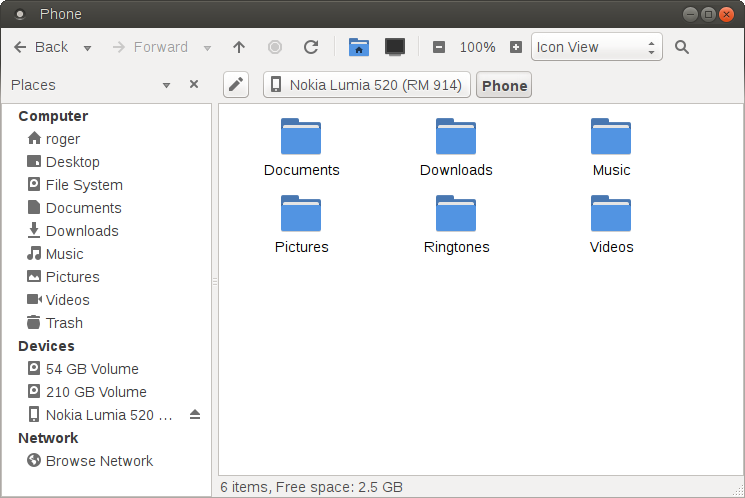This screenshot has height=498, width=745.
Task: Open Music in the sidebar
Action: [x=107, y=254]
